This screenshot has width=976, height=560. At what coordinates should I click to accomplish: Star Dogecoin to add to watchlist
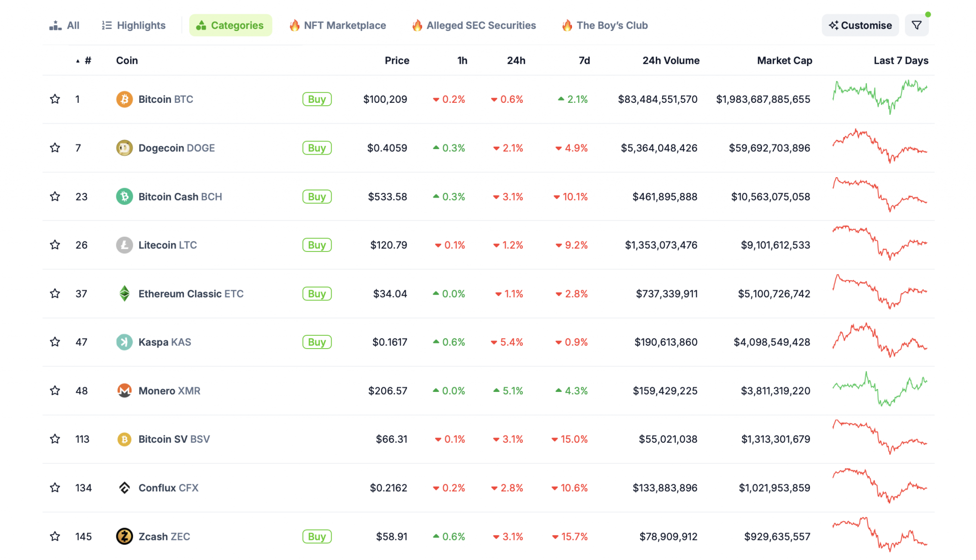click(55, 148)
